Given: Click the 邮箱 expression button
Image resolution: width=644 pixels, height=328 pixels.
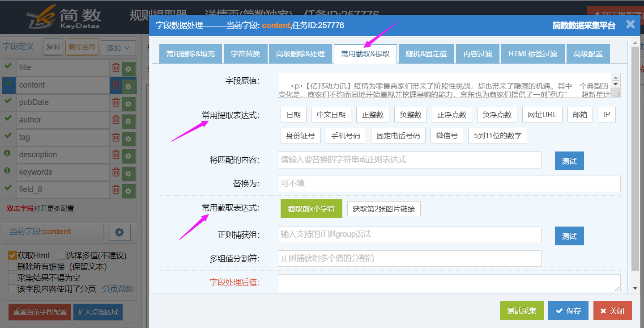Looking at the screenshot, I should pyautogui.click(x=580, y=115).
